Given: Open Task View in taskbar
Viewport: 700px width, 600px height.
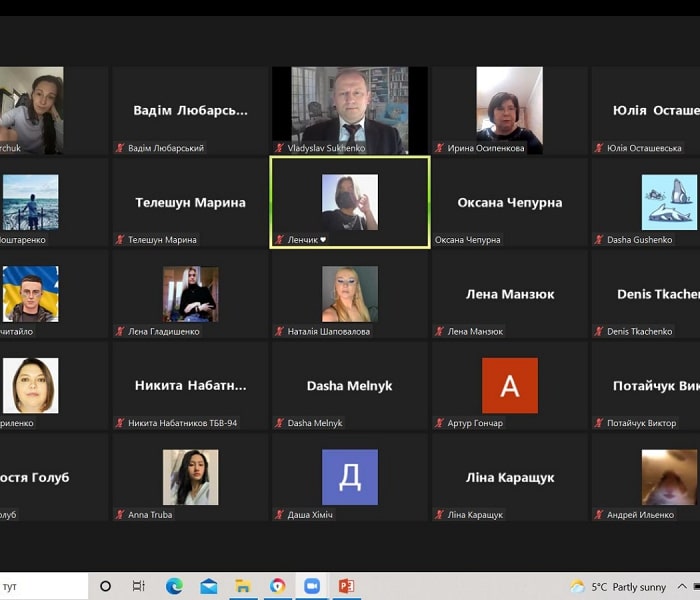Looking at the screenshot, I should 139,586.
